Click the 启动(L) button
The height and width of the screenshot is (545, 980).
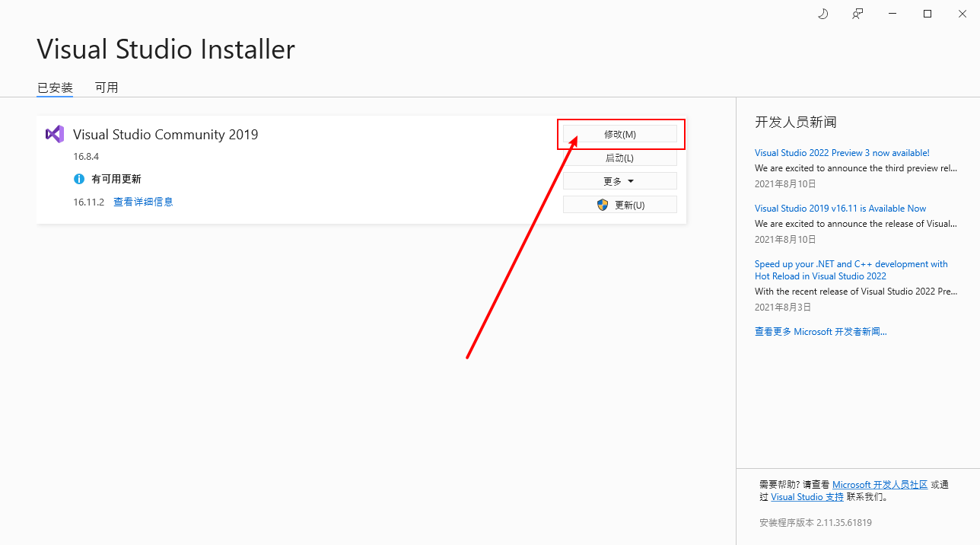tap(620, 158)
